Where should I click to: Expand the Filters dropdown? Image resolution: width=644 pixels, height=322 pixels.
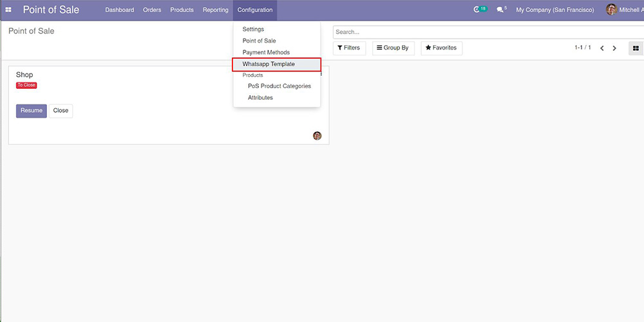(349, 48)
